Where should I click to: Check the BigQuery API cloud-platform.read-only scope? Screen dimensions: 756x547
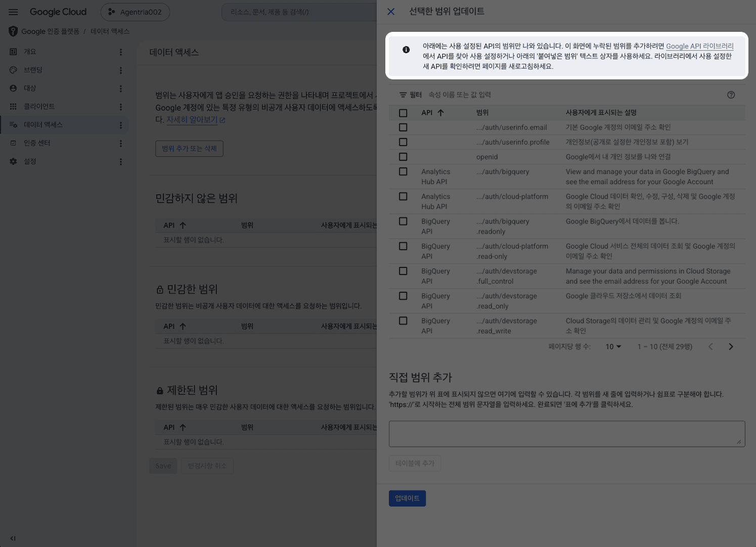point(403,246)
